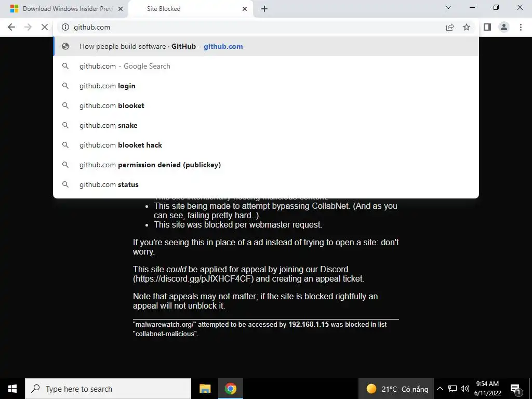Open the side panel icon
532x399 pixels.
pos(487,27)
